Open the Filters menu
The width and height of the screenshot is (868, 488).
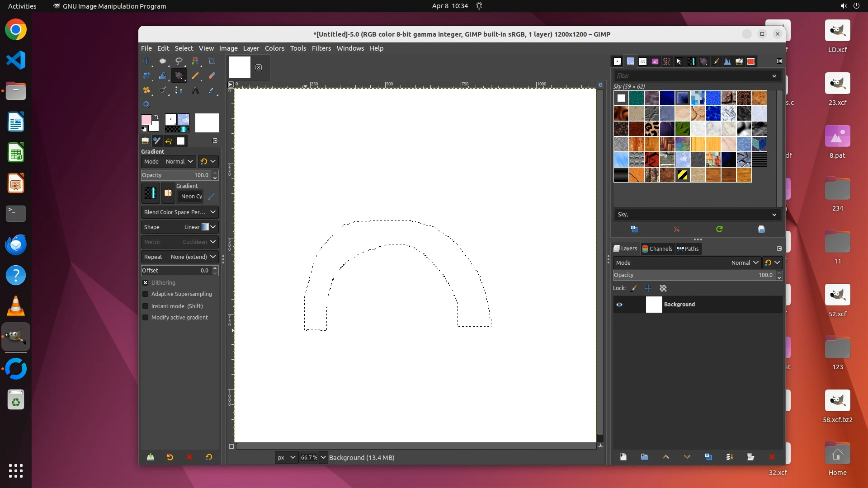321,48
